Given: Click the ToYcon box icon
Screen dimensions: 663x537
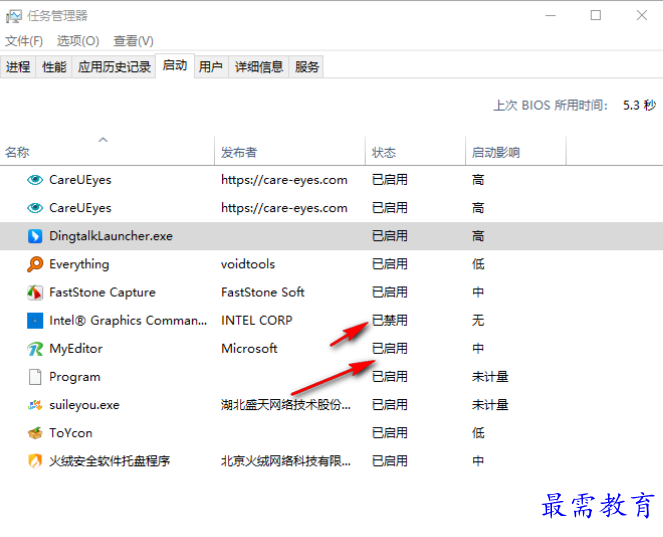Looking at the screenshot, I should click(35, 433).
